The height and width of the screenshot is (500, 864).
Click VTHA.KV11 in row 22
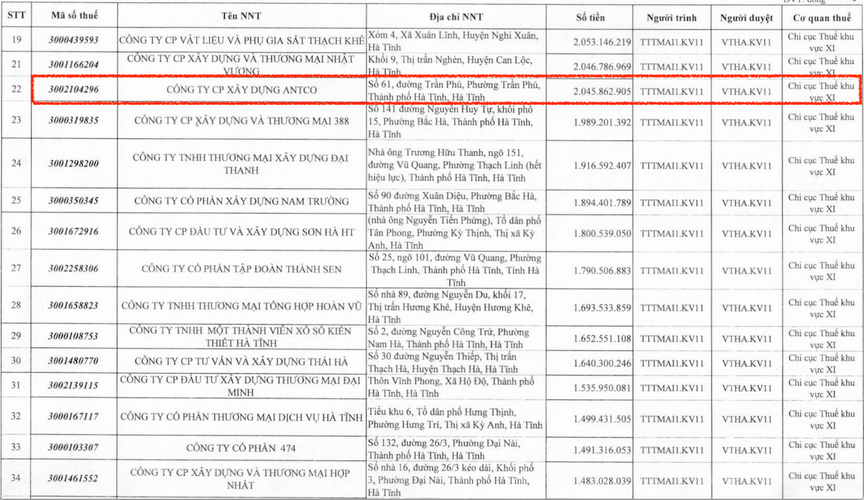(x=746, y=92)
